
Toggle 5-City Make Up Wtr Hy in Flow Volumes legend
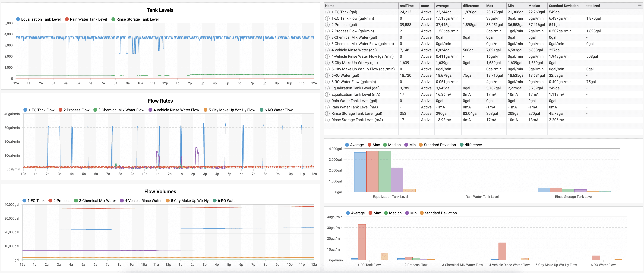pyautogui.click(x=187, y=201)
